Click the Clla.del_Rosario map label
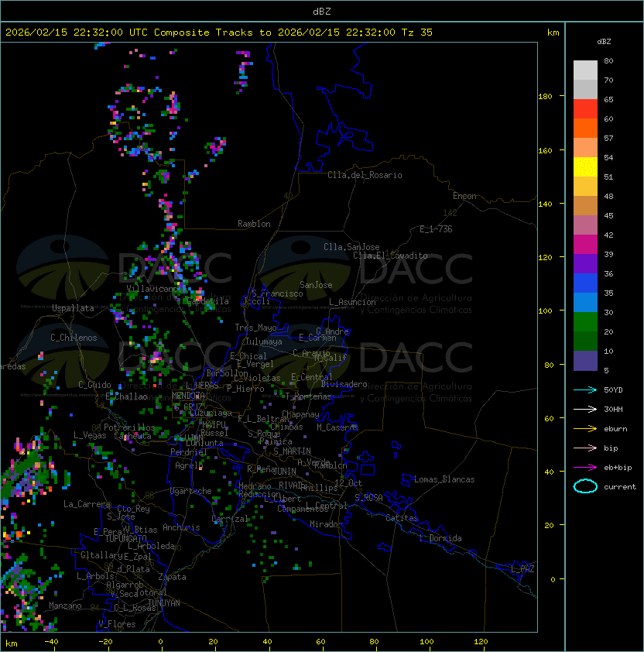This screenshot has height=652, width=644. [x=365, y=175]
